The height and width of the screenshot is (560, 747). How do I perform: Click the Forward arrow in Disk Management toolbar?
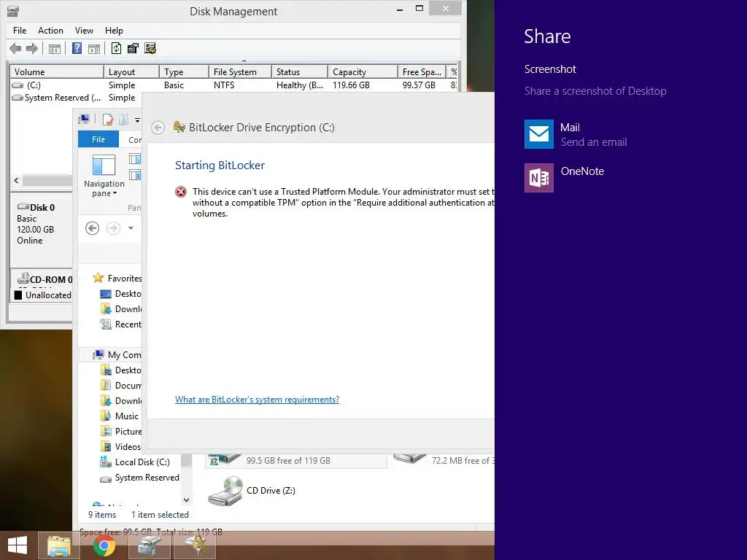[x=32, y=48]
